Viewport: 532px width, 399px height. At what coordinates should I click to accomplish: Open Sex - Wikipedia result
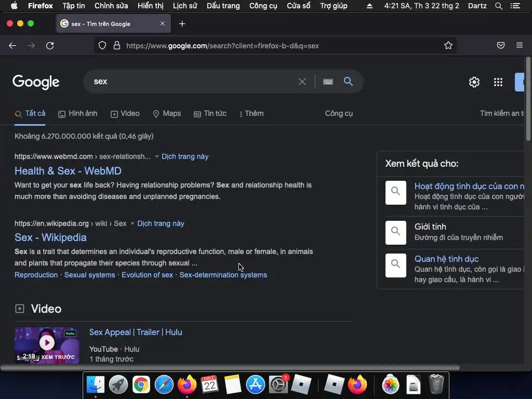pos(50,237)
